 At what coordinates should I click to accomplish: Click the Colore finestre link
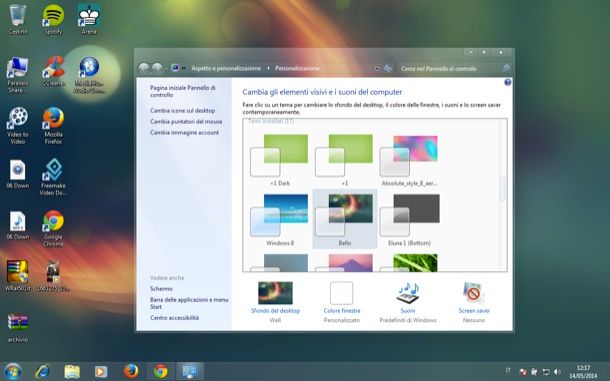tap(342, 311)
